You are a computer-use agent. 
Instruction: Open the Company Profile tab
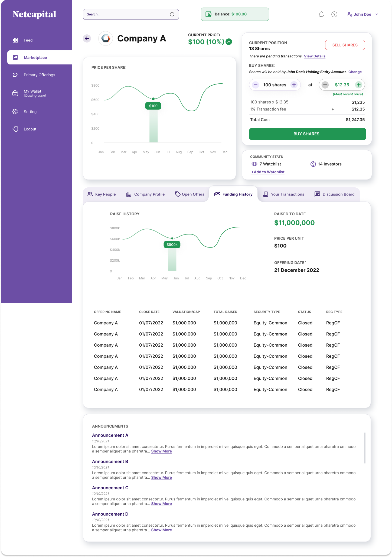pyautogui.click(x=145, y=194)
